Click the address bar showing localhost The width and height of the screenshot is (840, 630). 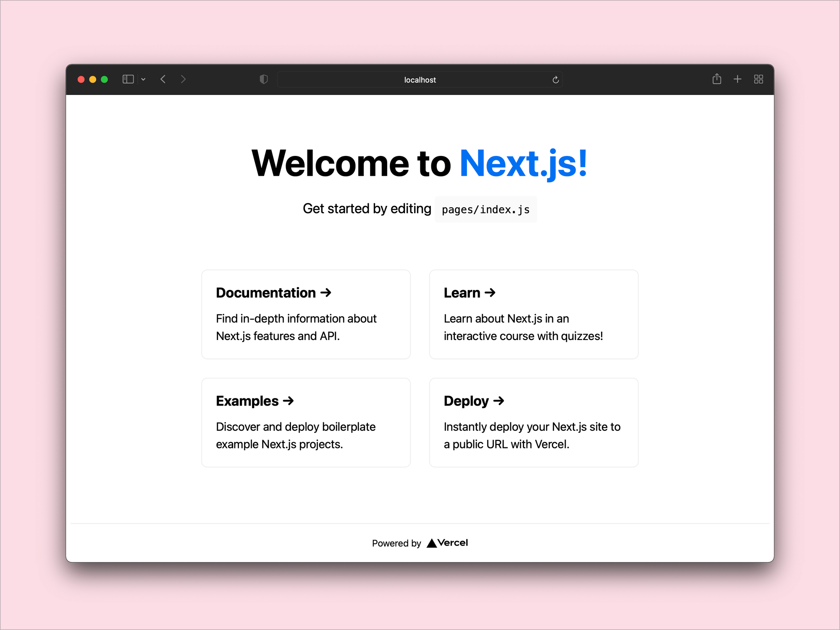click(x=420, y=79)
